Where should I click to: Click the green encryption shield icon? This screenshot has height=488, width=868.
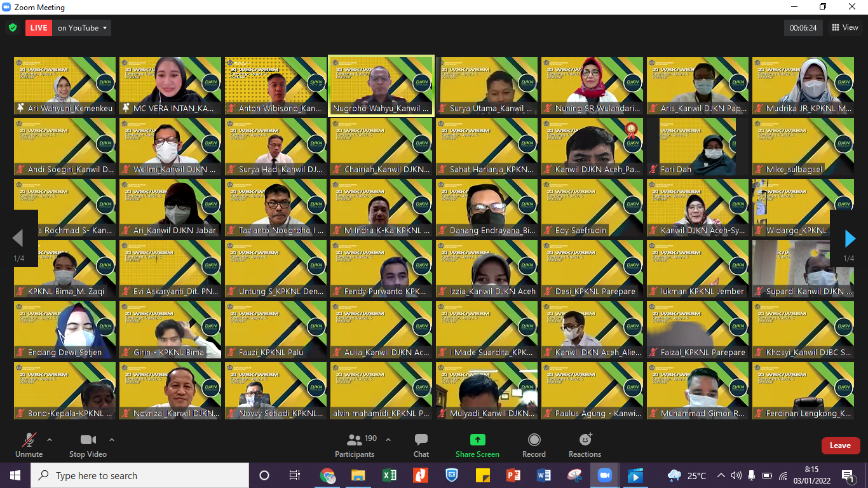pyautogui.click(x=13, y=28)
